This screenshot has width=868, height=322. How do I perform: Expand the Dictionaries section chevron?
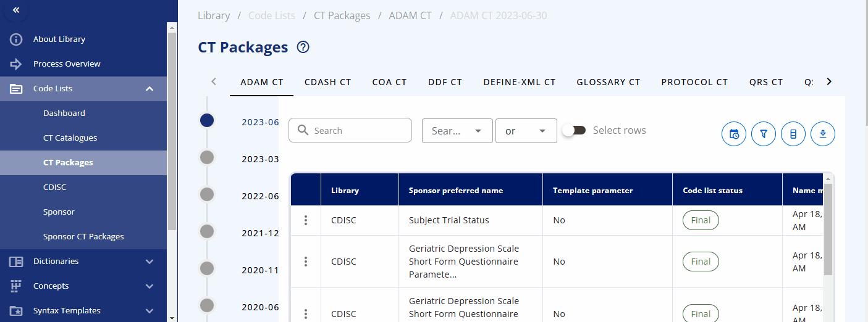point(150,262)
